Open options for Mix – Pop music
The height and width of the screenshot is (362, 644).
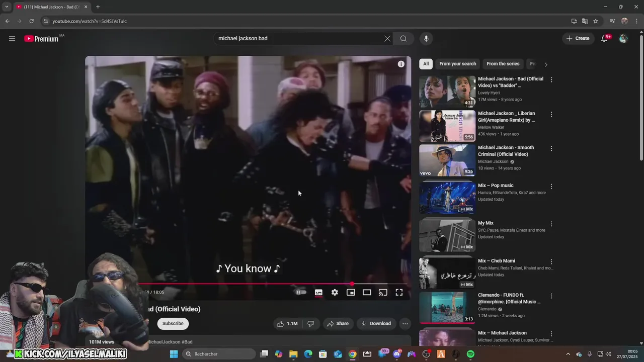pyautogui.click(x=551, y=187)
